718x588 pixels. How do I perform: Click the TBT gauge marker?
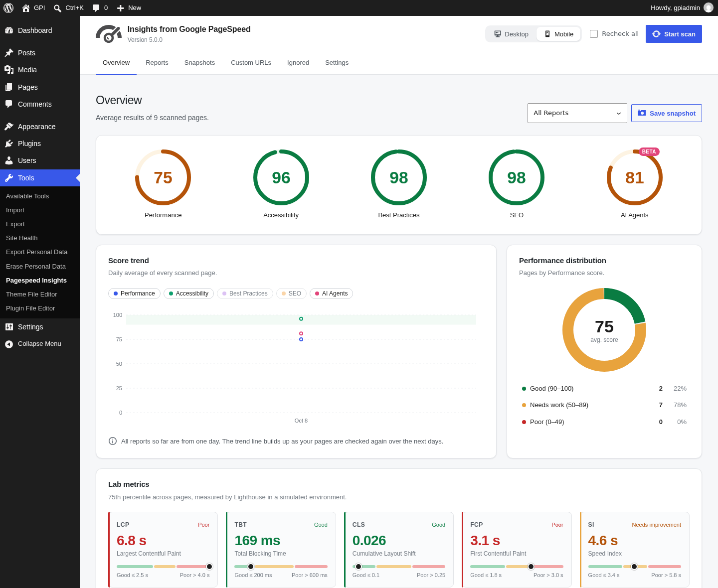[x=251, y=567]
